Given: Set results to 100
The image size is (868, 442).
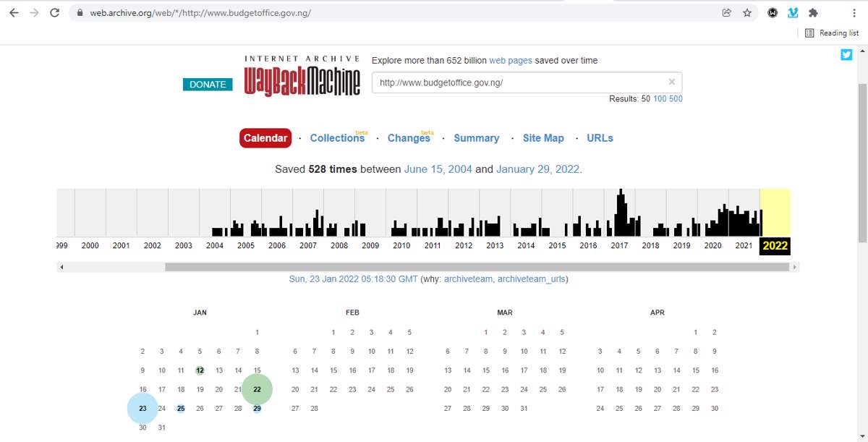Looking at the screenshot, I should point(660,98).
